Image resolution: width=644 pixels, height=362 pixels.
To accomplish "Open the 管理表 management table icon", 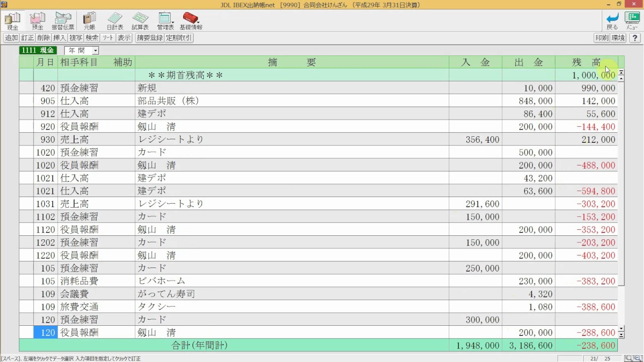I will [x=165, y=21].
